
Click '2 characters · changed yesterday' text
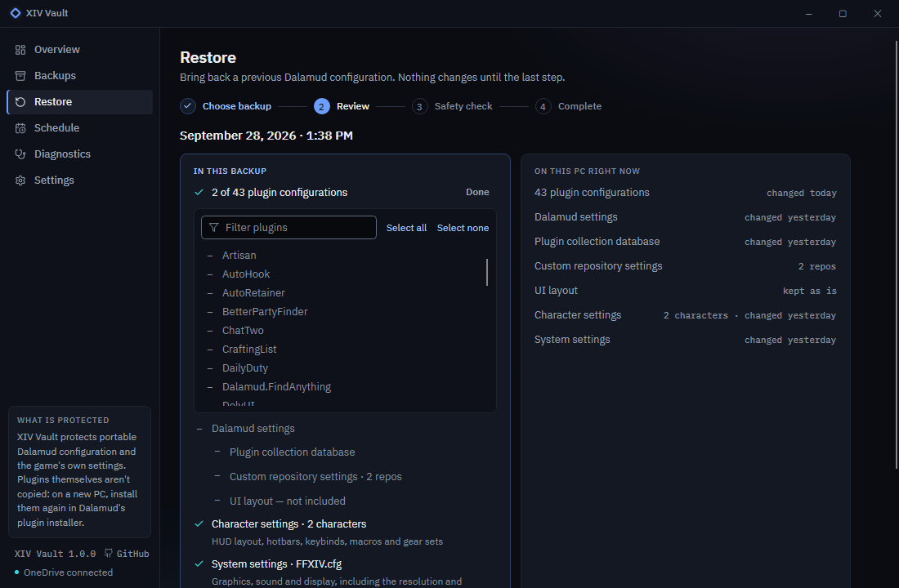point(749,316)
